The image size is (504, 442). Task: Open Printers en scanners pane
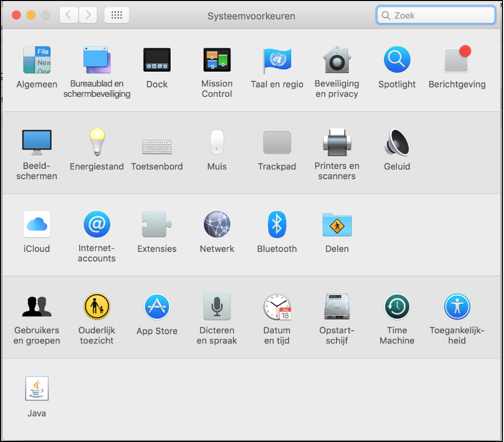point(337,142)
